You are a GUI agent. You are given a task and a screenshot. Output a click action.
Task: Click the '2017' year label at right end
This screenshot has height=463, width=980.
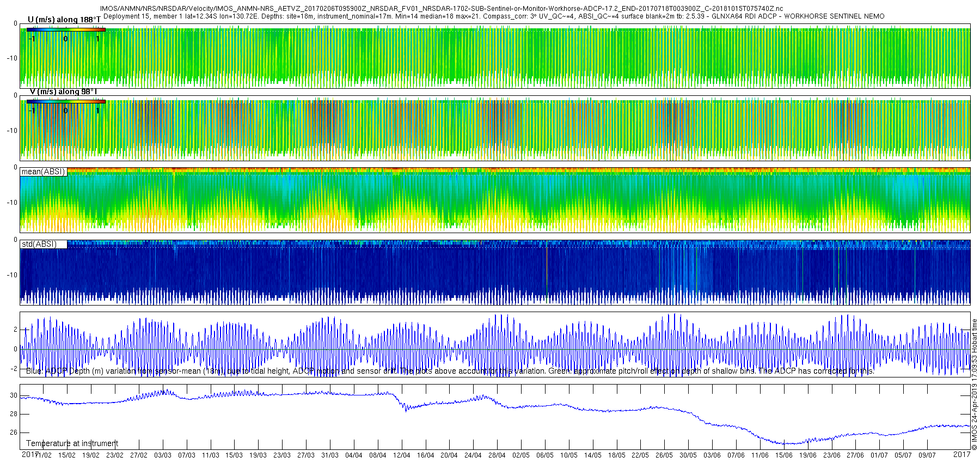tap(962, 454)
